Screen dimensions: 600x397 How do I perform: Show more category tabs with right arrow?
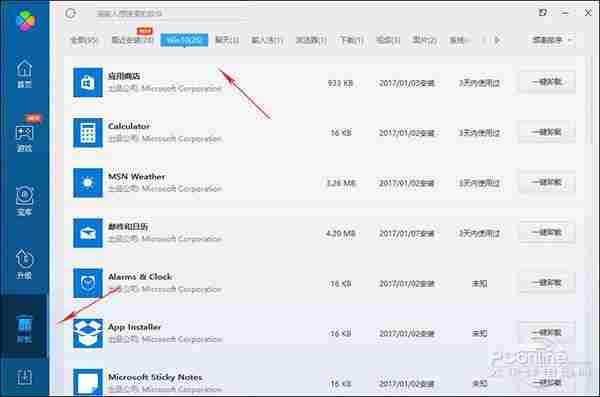tap(497, 39)
